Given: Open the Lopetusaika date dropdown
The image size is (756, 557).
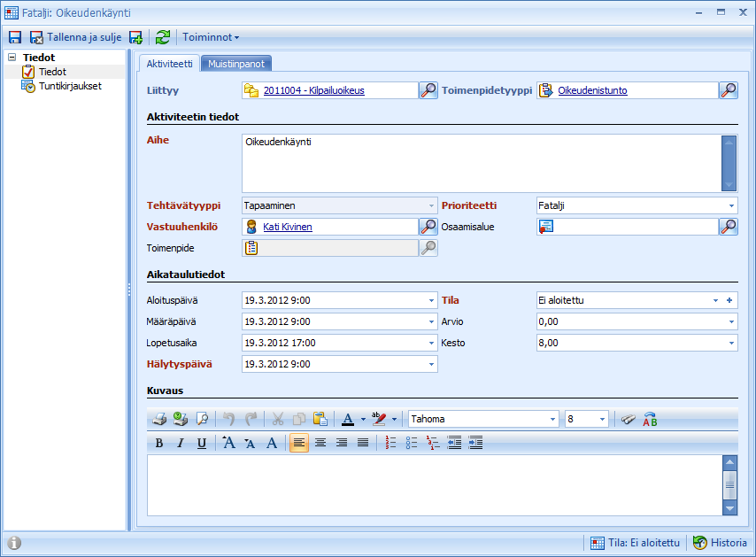Looking at the screenshot, I should (431, 343).
